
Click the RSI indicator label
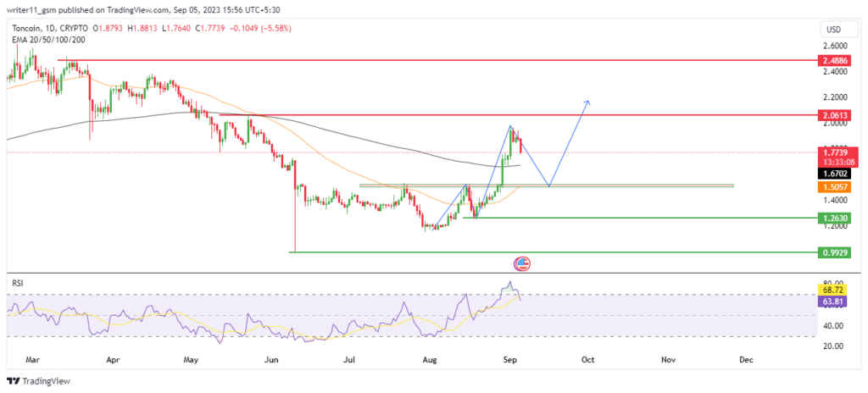pos(17,284)
